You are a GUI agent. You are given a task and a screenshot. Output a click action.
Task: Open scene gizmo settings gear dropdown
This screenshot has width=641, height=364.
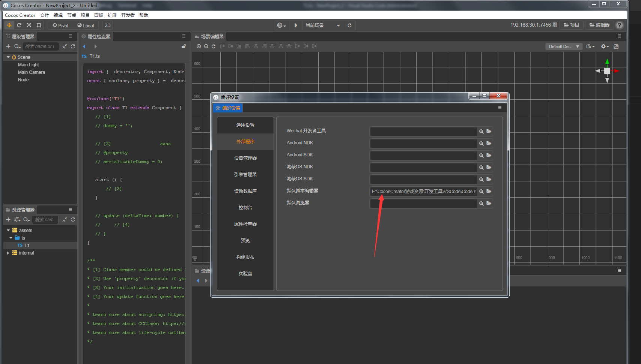[x=605, y=46]
